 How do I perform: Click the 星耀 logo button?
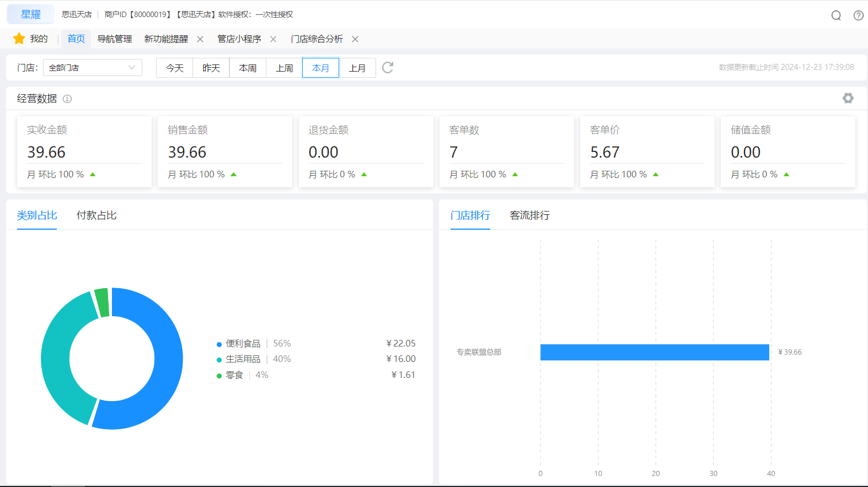(31, 14)
